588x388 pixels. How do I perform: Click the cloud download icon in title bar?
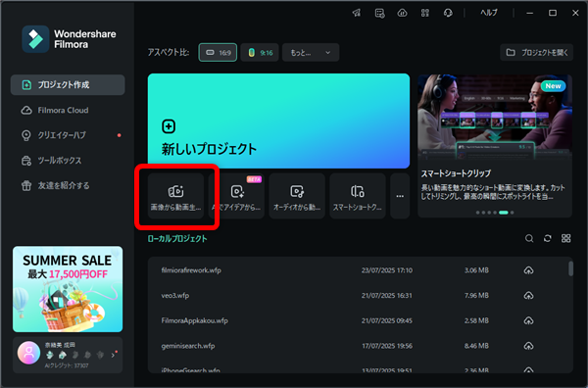coord(402,13)
